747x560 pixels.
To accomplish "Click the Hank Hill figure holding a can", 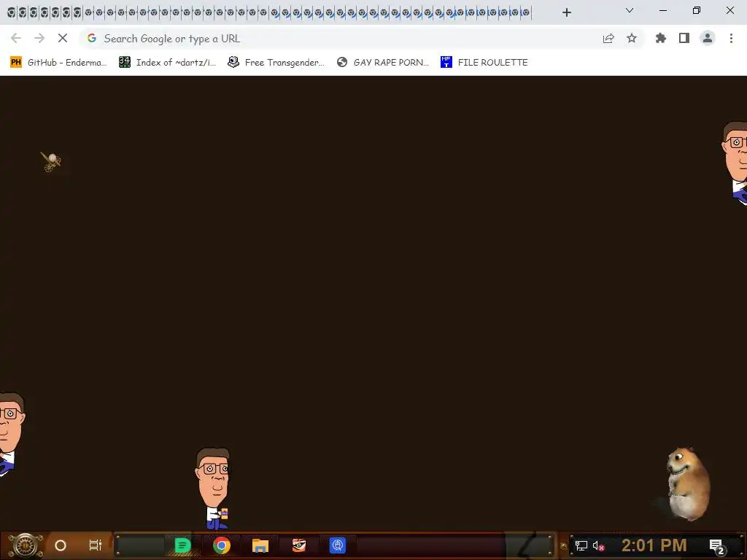I will coord(213,489).
